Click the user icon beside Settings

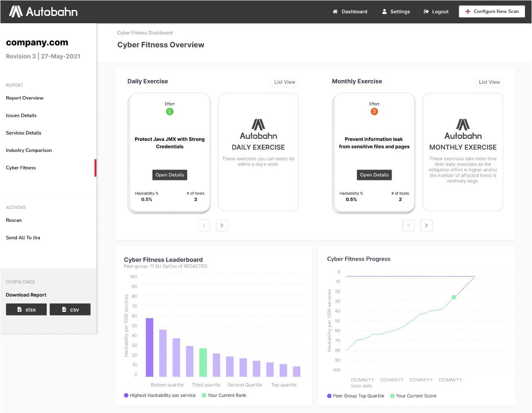384,12
